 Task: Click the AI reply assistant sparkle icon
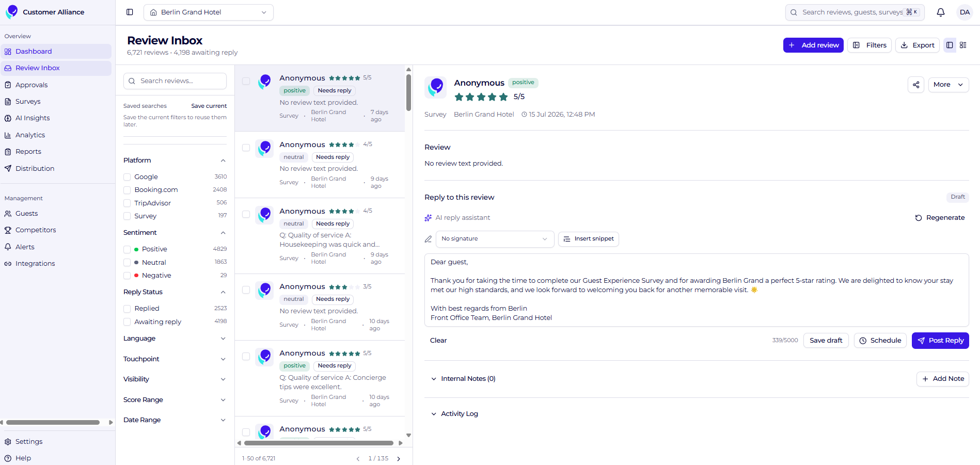tap(428, 218)
